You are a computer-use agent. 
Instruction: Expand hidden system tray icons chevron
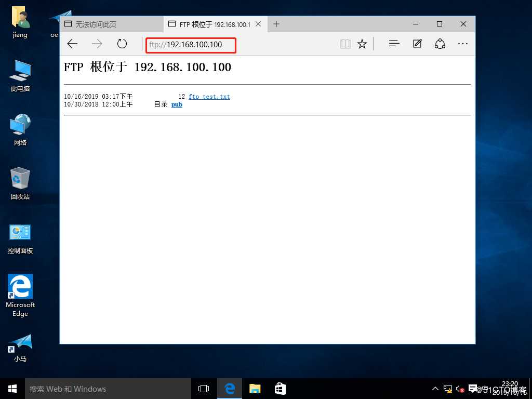tap(435, 389)
